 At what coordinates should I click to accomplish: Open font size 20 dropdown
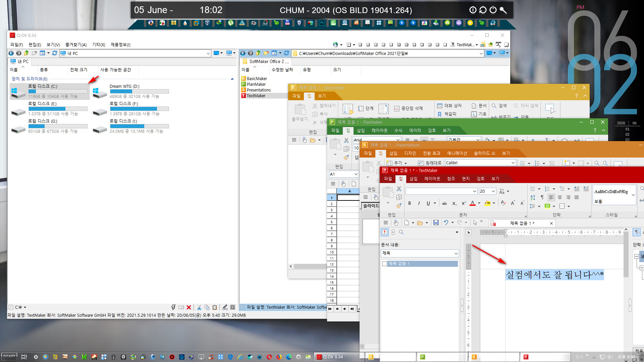[493, 191]
